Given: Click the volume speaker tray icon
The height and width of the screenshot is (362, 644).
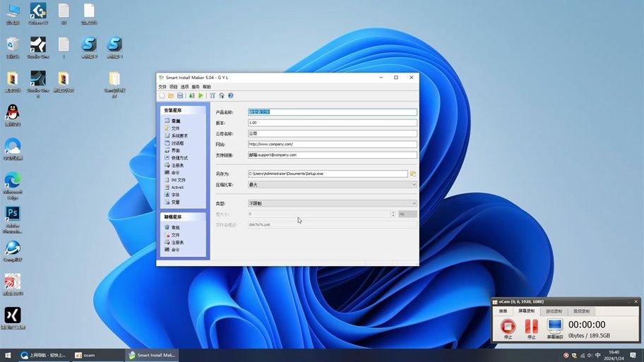Looking at the screenshot, I should 590,355.
